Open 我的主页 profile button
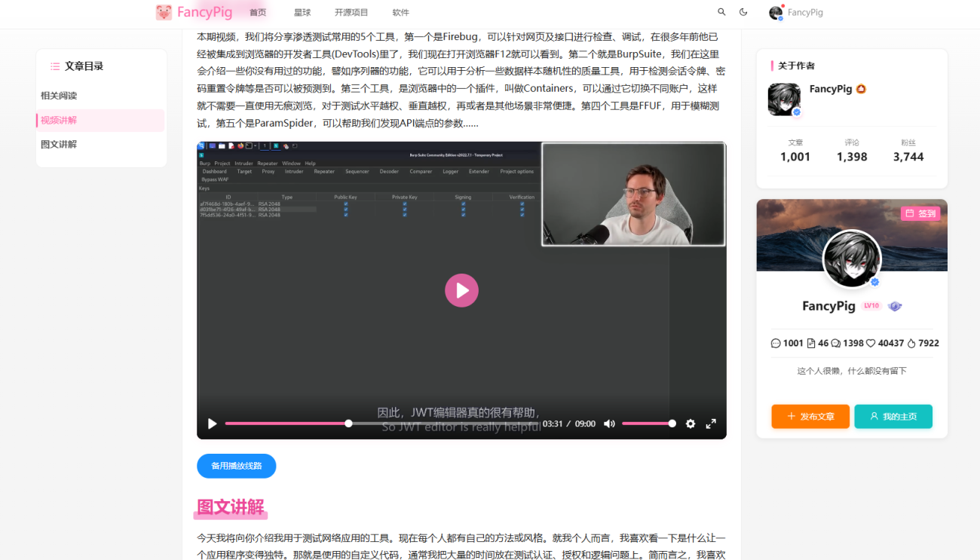Image resolution: width=980 pixels, height=560 pixels. (x=893, y=416)
